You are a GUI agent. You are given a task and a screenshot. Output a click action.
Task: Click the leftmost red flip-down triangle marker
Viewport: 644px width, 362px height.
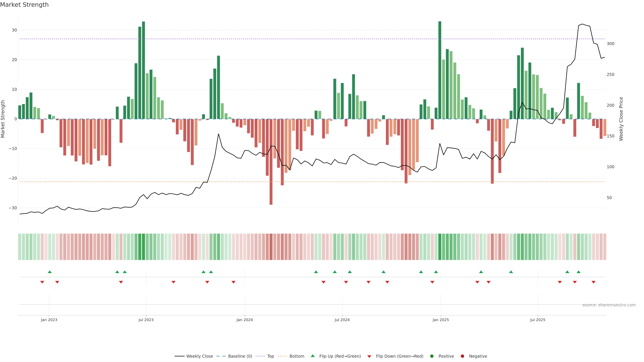(42, 282)
